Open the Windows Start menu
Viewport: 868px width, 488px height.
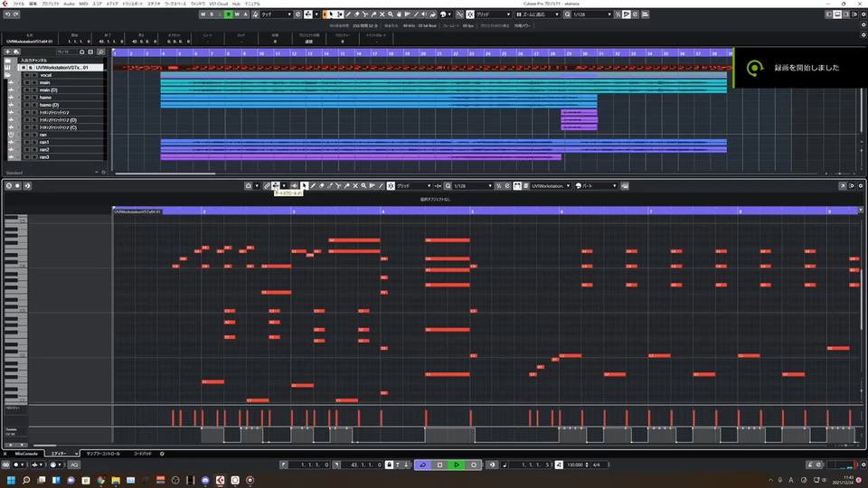click(11, 480)
